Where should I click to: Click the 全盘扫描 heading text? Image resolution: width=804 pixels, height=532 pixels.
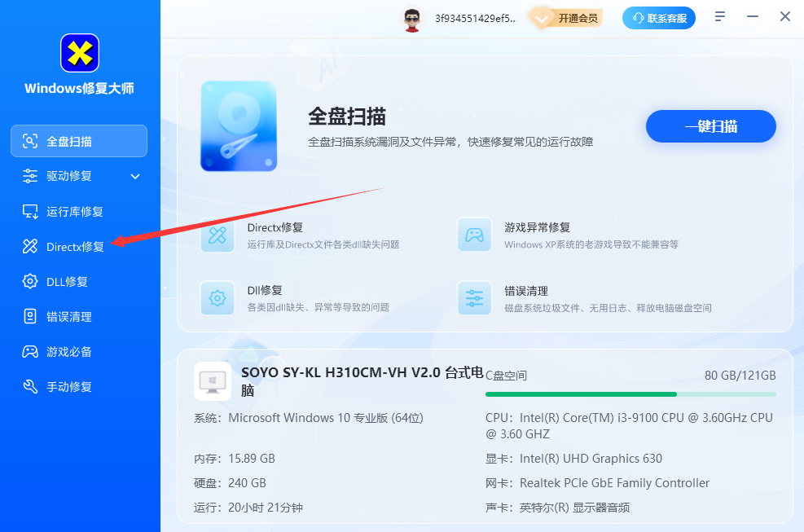[x=347, y=117]
